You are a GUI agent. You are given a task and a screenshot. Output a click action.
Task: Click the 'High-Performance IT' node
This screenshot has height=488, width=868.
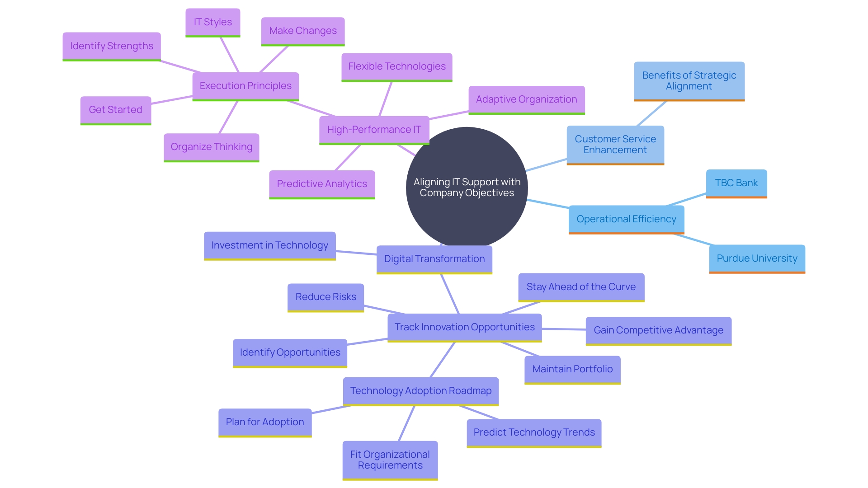pyautogui.click(x=374, y=129)
